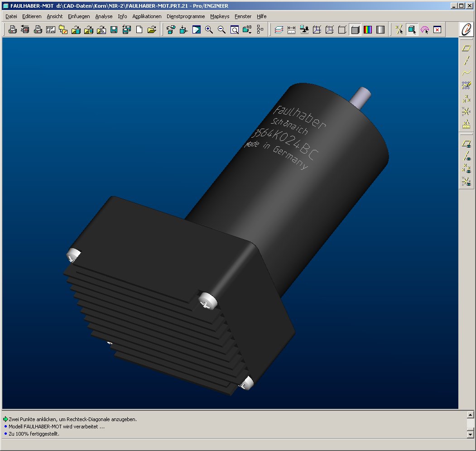The width and height of the screenshot is (476, 451).
Task: Click the save a copy double-disk icon
Action: (x=127, y=29)
